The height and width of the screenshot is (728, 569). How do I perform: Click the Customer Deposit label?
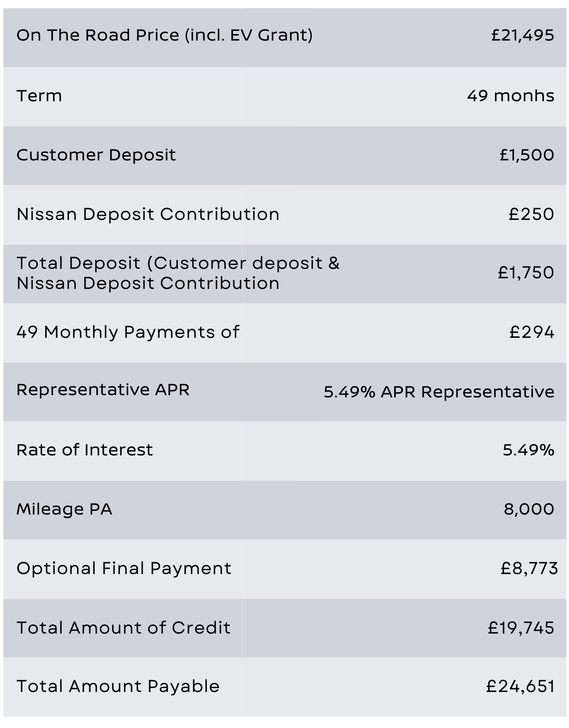[x=96, y=155]
